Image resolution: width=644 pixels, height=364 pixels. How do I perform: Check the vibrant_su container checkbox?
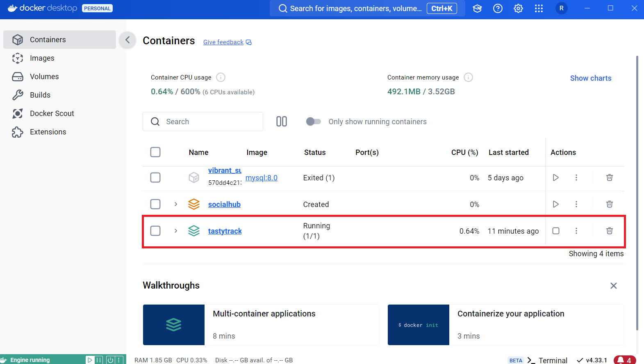pyautogui.click(x=155, y=177)
